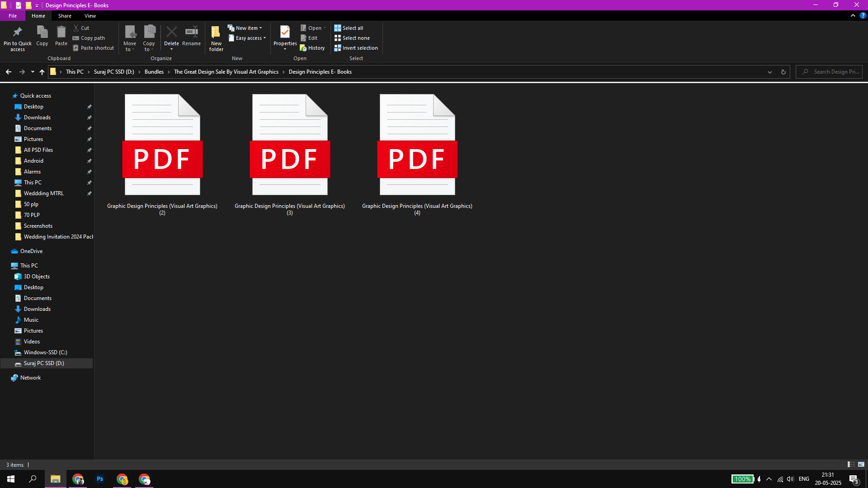Open Weddding MTRL folder in sidebar
The height and width of the screenshot is (488, 868).
point(43,193)
